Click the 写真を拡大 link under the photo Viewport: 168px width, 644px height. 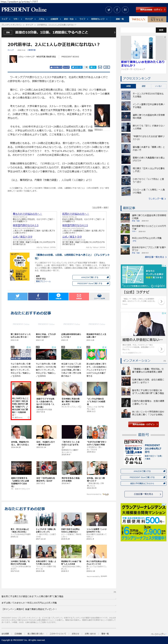98,130
